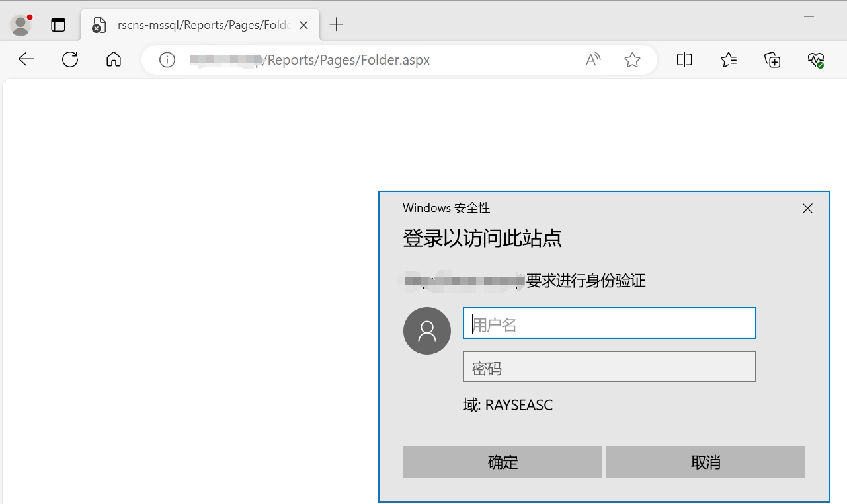Image resolution: width=847 pixels, height=504 pixels.
Task: Select the Reports Folder.aspx tab
Action: click(x=198, y=24)
